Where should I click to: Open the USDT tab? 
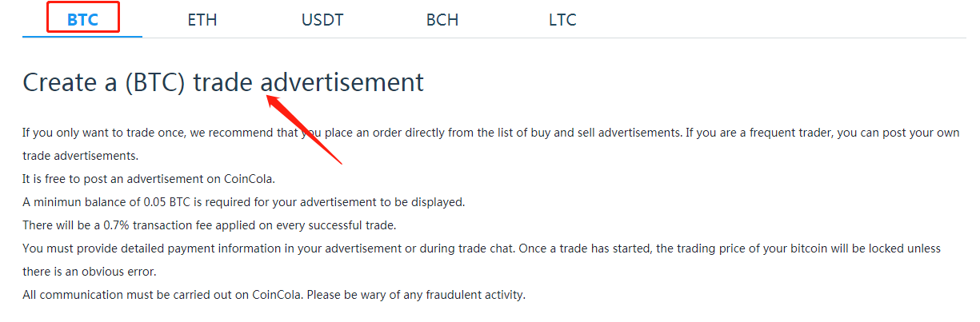(x=322, y=19)
